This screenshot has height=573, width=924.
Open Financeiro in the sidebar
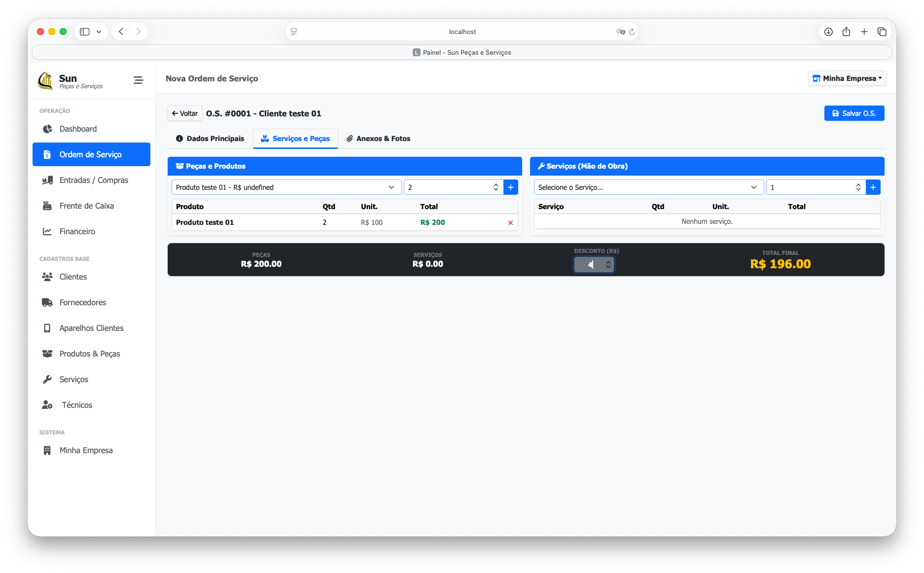pos(77,231)
